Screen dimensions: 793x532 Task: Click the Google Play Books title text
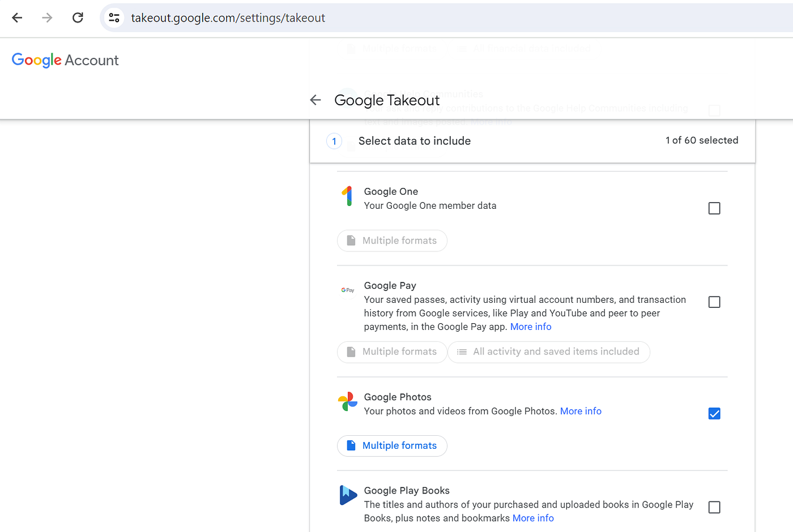coord(407,491)
